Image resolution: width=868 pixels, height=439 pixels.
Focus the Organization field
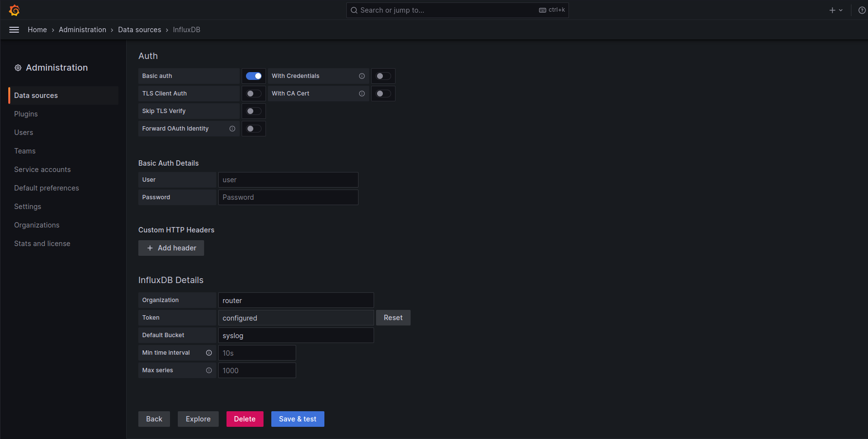(x=296, y=300)
